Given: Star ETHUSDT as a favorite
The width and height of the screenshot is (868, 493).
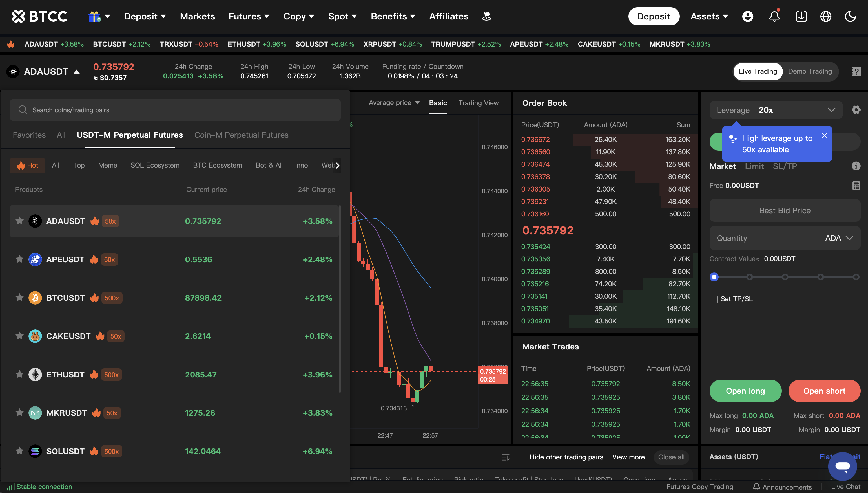Looking at the screenshot, I should 19,374.
